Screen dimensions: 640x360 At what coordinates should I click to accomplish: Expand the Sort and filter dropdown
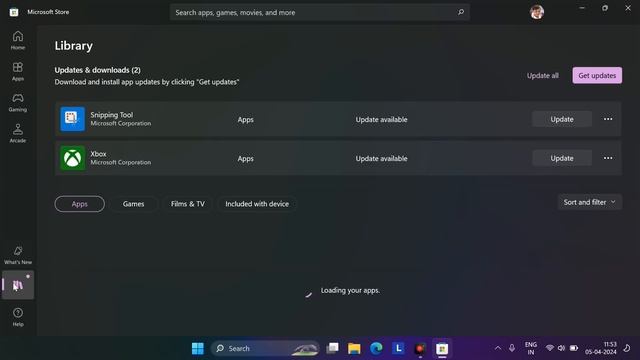(x=590, y=202)
